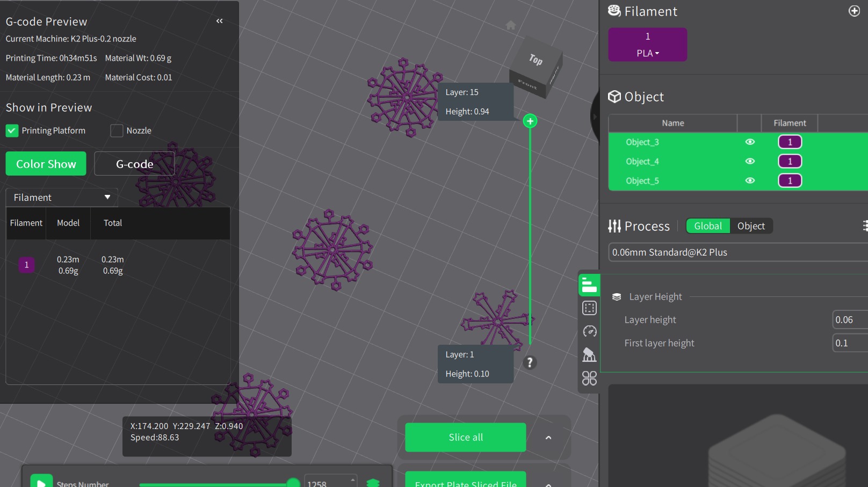Open the 0.06mm Standard@K2 Plus preset dropdown
Image resolution: width=868 pixels, height=487 pixels.
(738, 252)
